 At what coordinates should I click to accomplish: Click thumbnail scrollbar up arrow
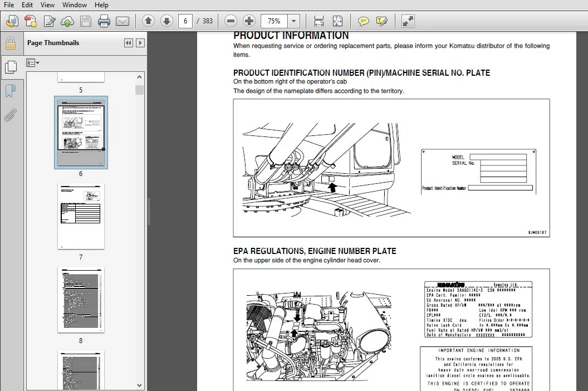pyautogui.click(x=140, y=77)
